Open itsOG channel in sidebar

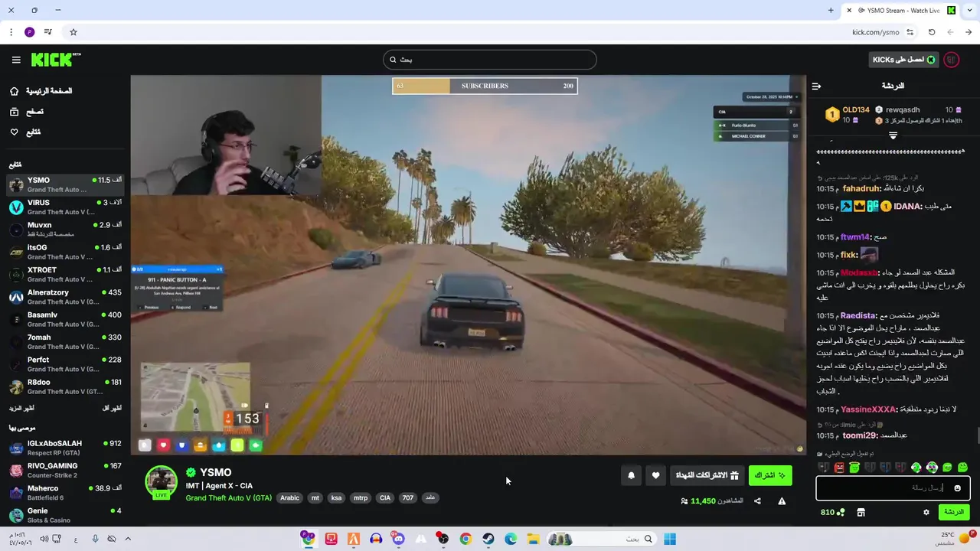tap(65, 252)
